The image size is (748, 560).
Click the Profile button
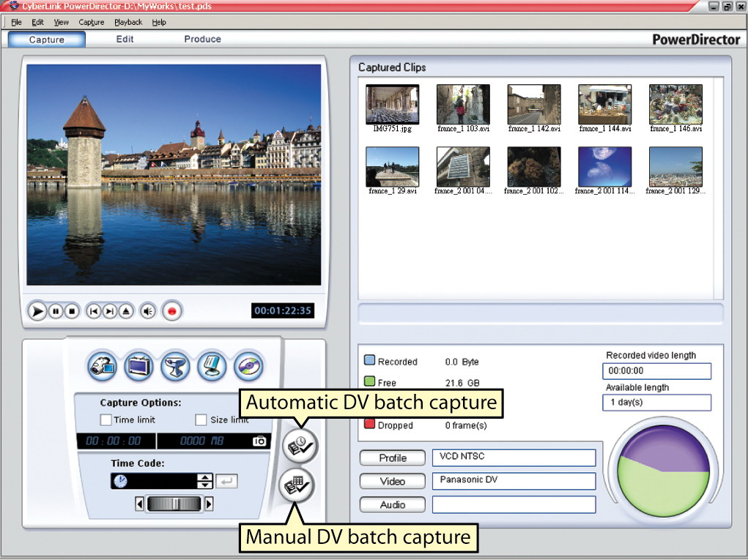[393, 458]
